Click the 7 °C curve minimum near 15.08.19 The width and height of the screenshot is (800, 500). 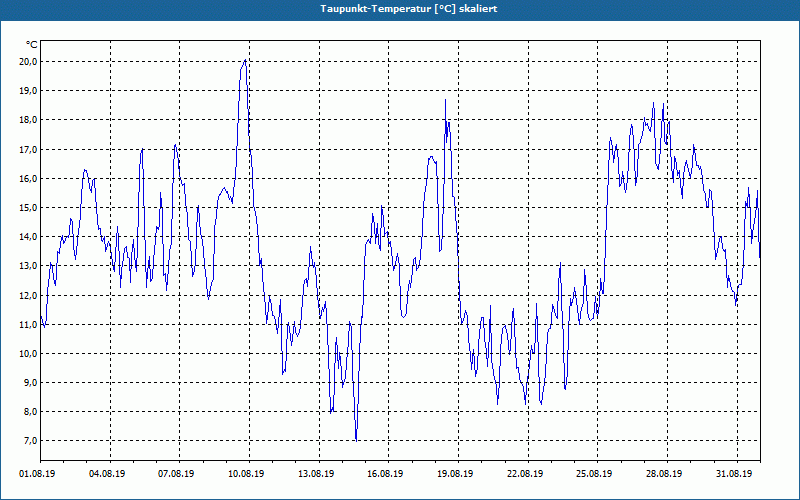[x=356, y=440]
